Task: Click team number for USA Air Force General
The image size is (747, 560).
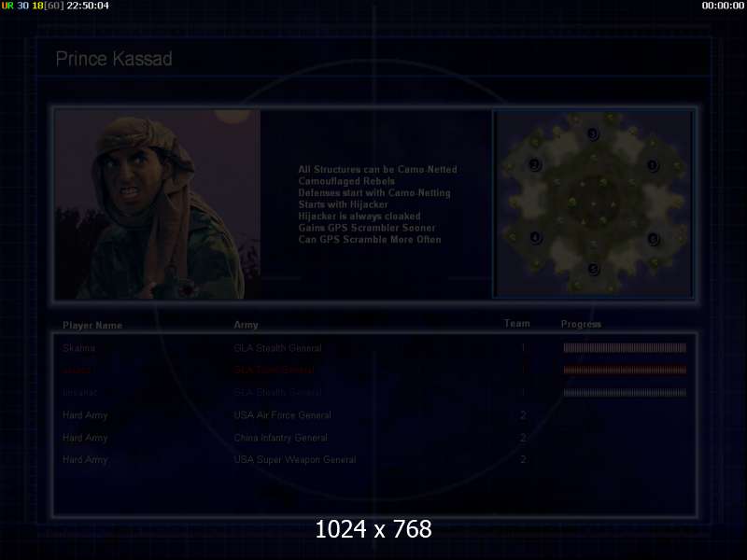Action: pos(523,415)
